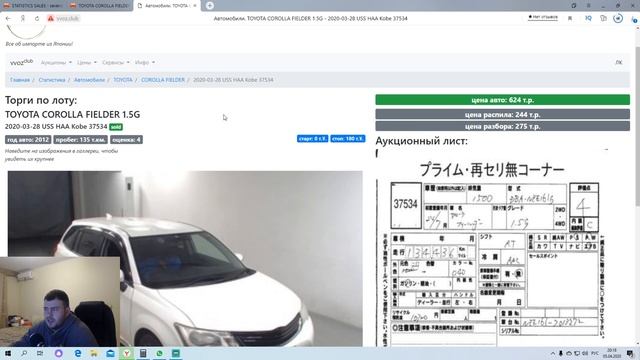Image resolution: width=640 pixels, height=360 pixels.
Task: Open WhatsApp from the taskbar
Action: point(159,353)
